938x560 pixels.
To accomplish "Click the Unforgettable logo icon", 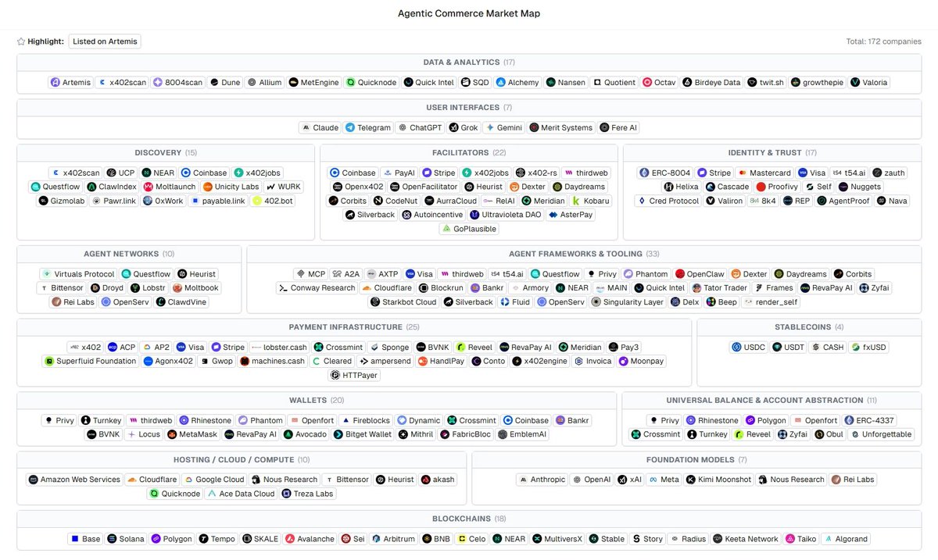I will pyautogui.click(x=854, y=434).
